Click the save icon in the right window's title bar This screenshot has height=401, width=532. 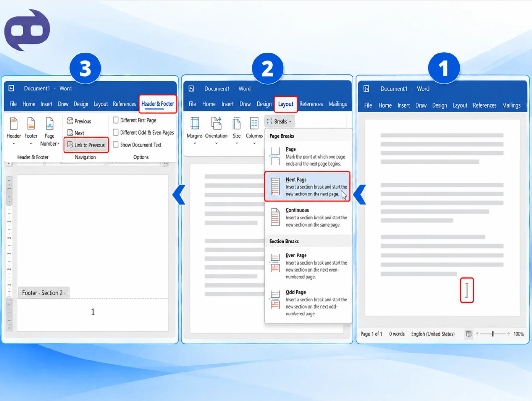coord(366,89)
